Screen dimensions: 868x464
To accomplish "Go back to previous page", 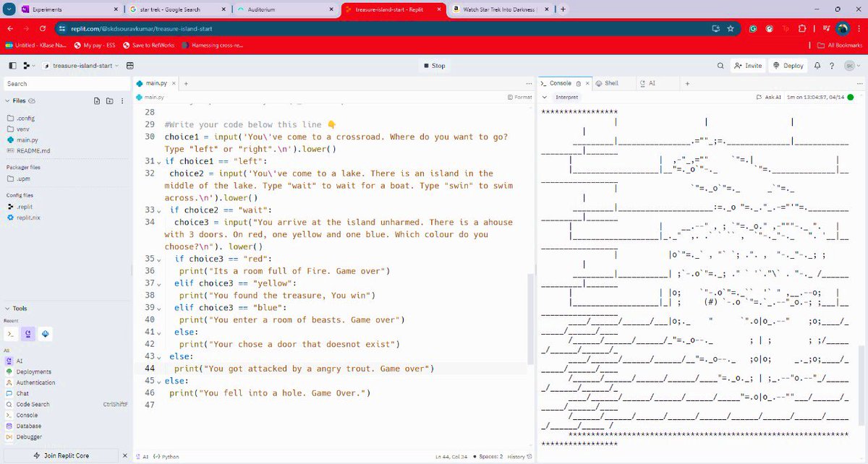I will coord(11,28).
